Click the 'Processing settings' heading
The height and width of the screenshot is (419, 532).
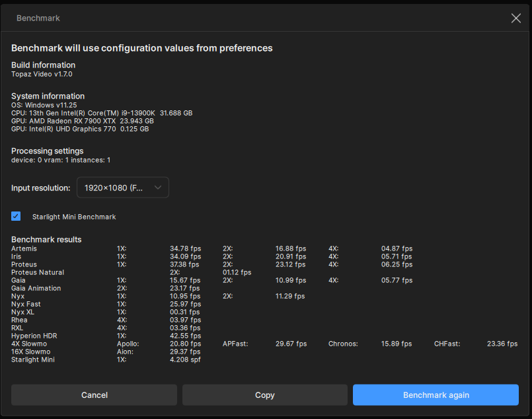coord(47,151)
